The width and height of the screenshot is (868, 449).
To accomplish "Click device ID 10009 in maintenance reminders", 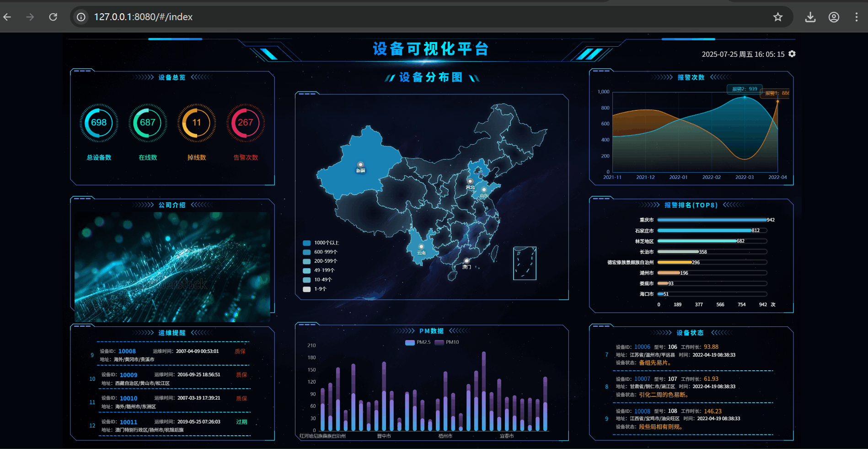I will click(x=129, y=375).
